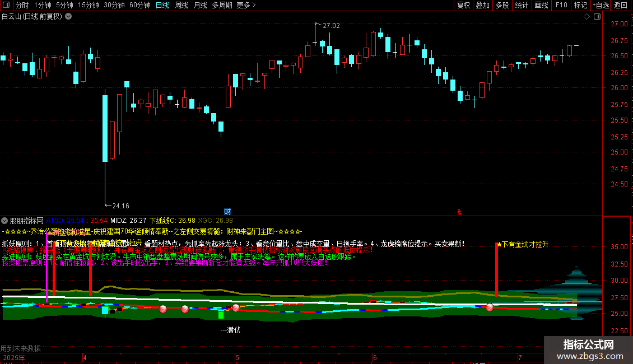Click the 27.02 high price label
Image resolution: width=633 pixels, height=364 pixels.
tap(332, 25)
